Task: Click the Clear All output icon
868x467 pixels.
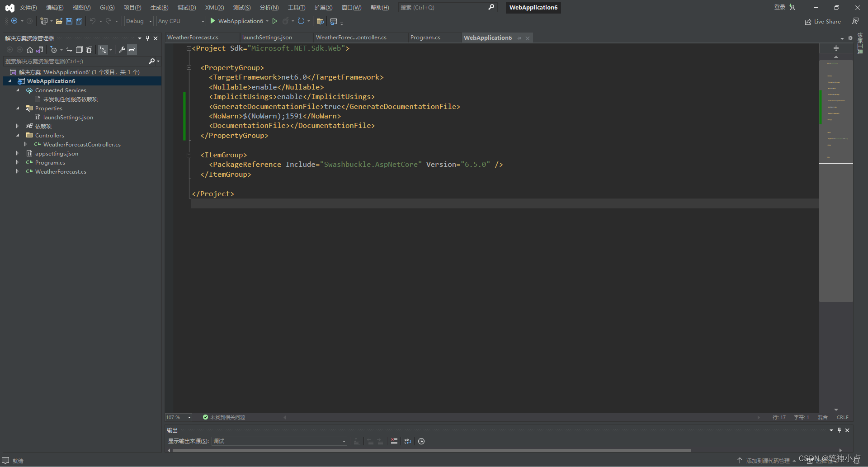Action: [x=394, y=441]
